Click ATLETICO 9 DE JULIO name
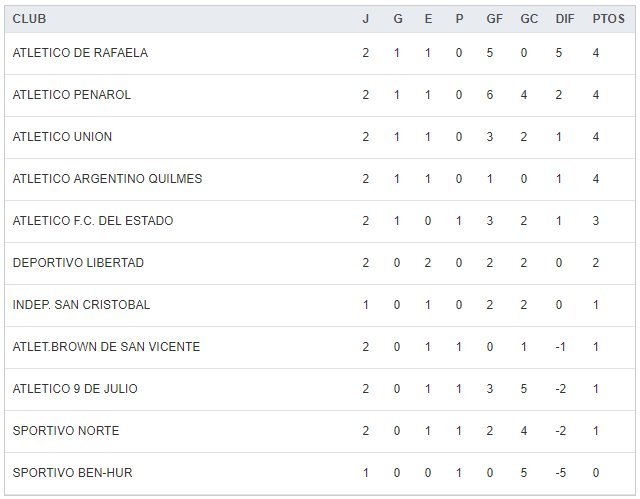This screenshot has width=640, height=499. pyautogui.click(x=75, y=389)
